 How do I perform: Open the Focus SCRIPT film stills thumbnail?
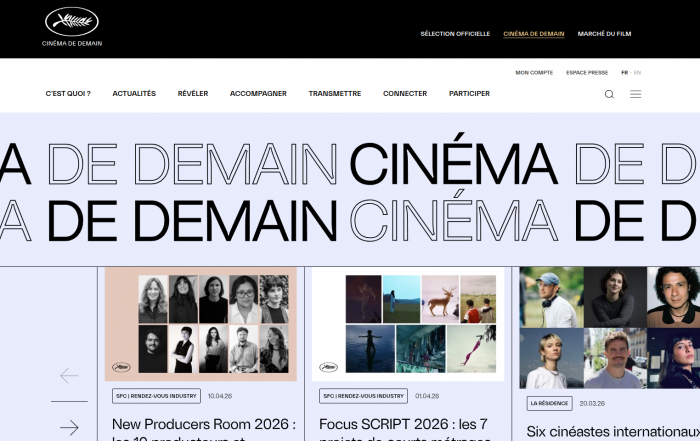[408, 324]
